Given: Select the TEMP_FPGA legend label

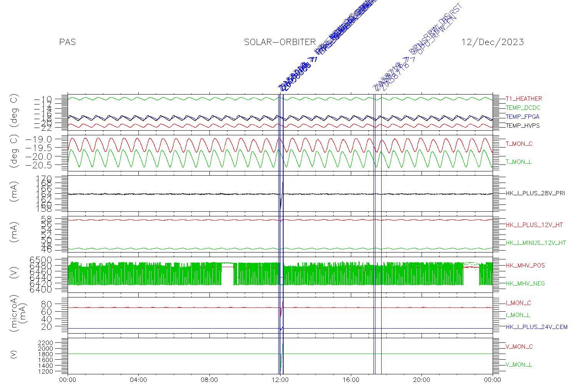Looking at the screenshot, I should click(x=523, y=117).
